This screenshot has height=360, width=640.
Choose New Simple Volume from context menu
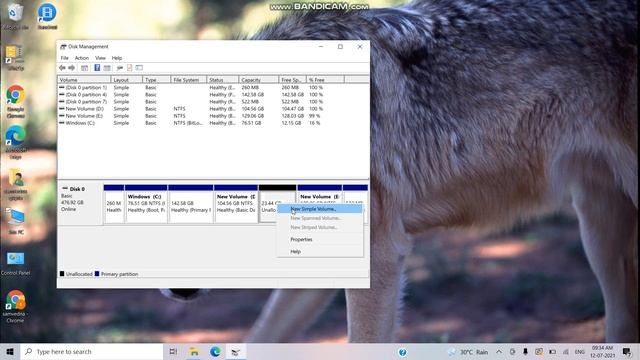320,209
